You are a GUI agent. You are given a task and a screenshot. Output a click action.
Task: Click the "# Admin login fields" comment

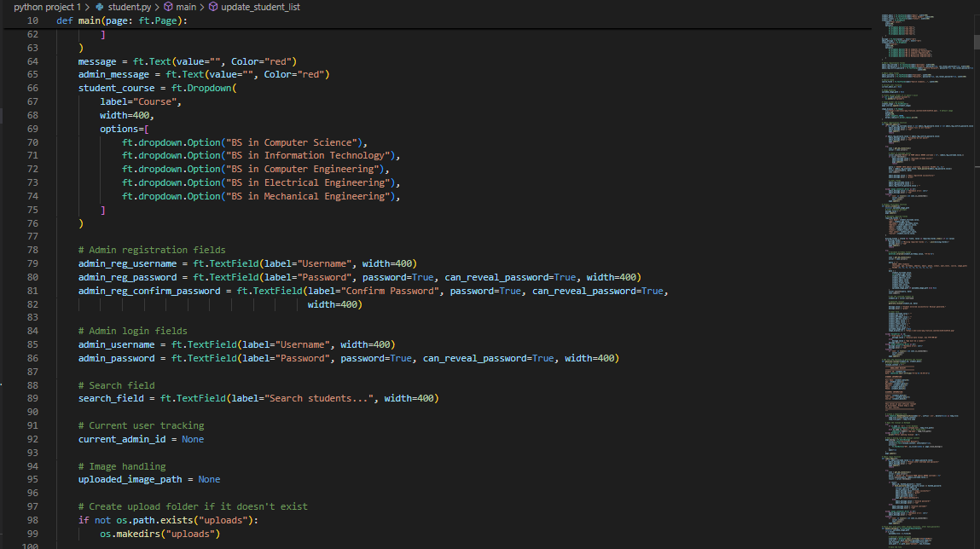tap(132, 331)
